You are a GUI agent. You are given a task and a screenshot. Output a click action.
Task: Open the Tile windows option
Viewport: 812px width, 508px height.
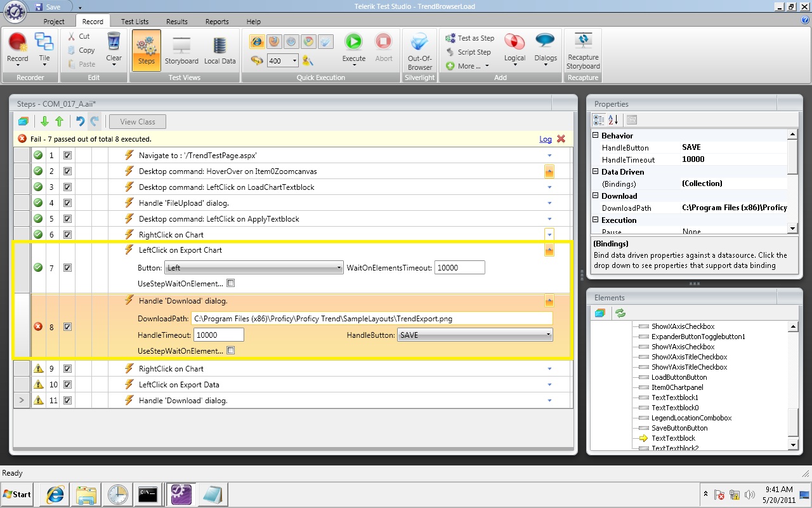pos(44,49)
